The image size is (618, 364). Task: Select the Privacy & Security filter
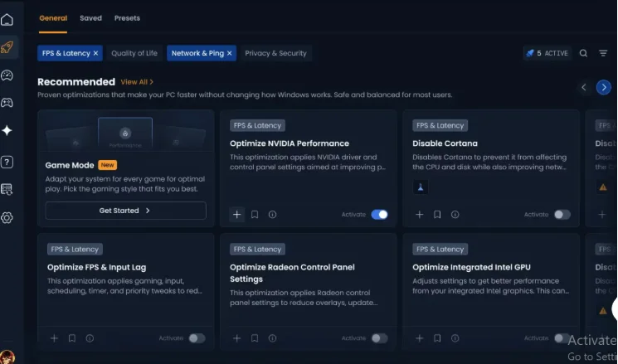275,53
